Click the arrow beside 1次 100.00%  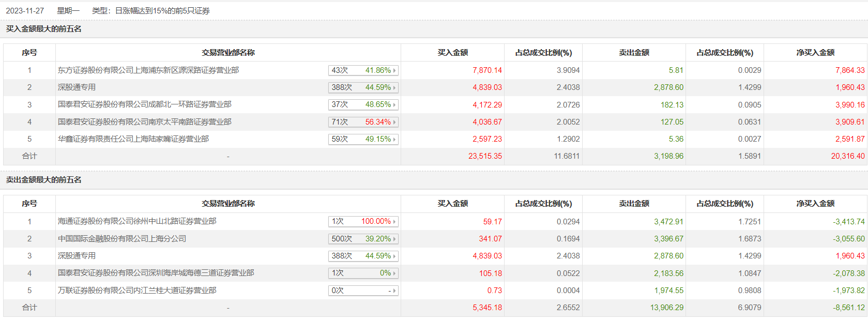tap(394, 222)
